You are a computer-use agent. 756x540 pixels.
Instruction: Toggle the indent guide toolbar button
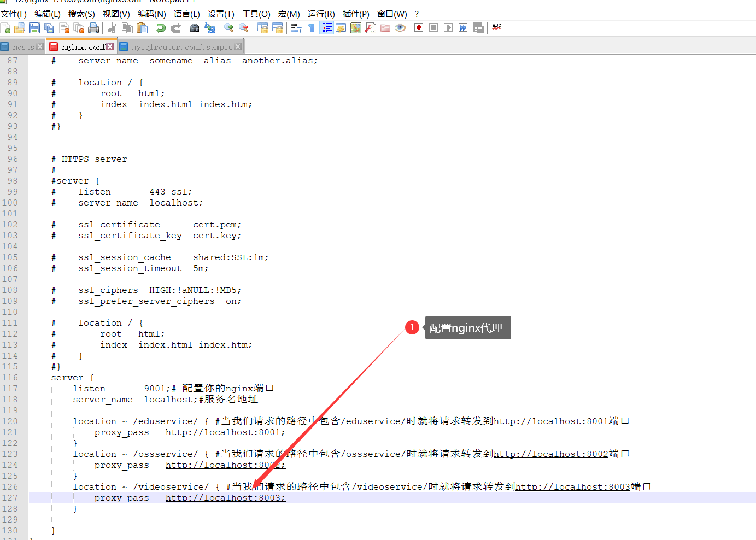[326, 28]
